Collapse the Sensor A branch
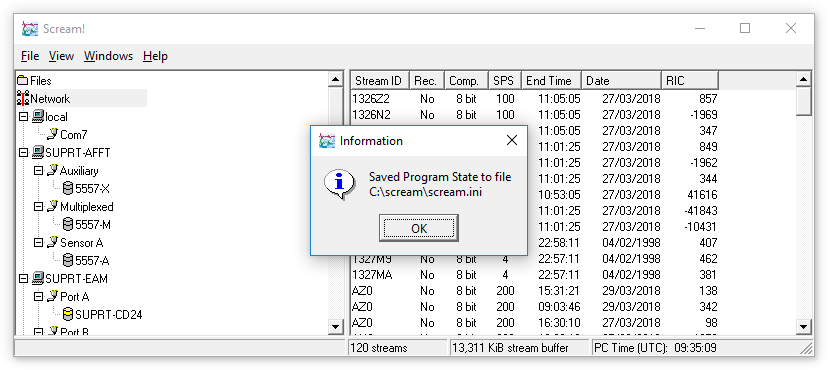Viewport: 828px width, 370px height. (38, 242)
